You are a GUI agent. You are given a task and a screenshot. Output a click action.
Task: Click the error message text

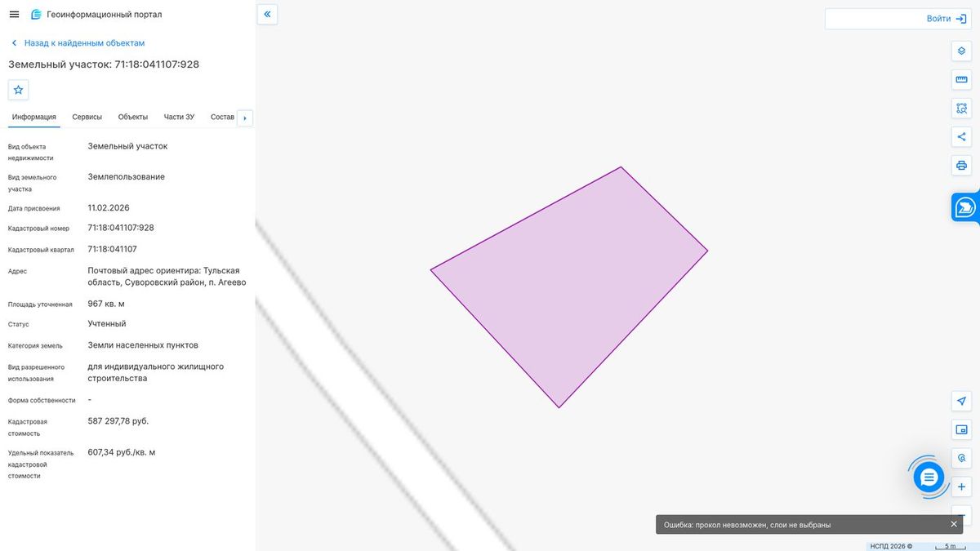pyautogui.click(x=747, y=525)
